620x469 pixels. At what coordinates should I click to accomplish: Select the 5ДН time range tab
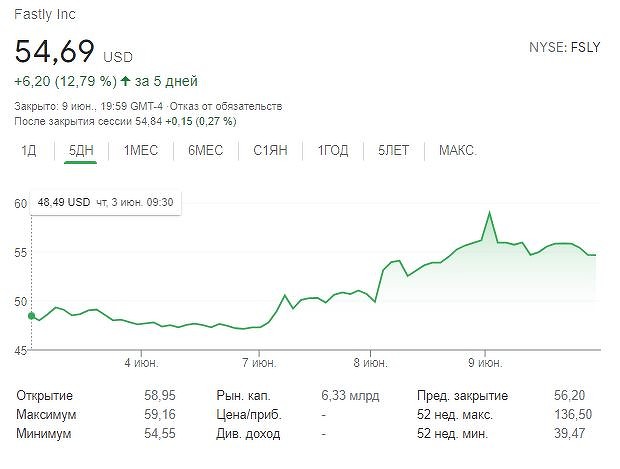[81, 151]
